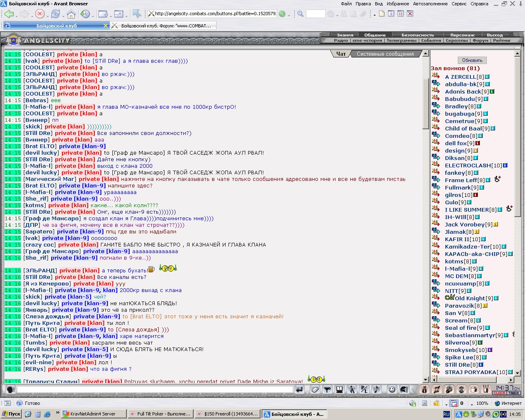Click the chat panel vertical scrollbar
The width and height of the screenshot is (525, 420).
click(425, 217)
